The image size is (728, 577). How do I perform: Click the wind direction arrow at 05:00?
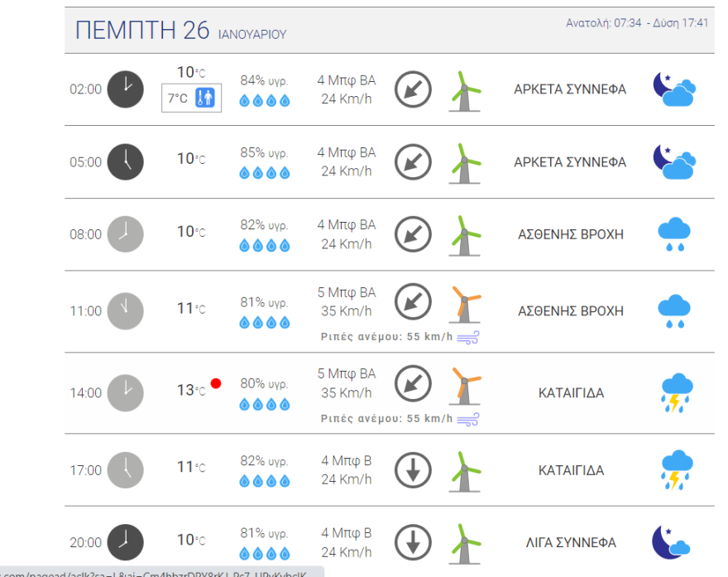412,162
